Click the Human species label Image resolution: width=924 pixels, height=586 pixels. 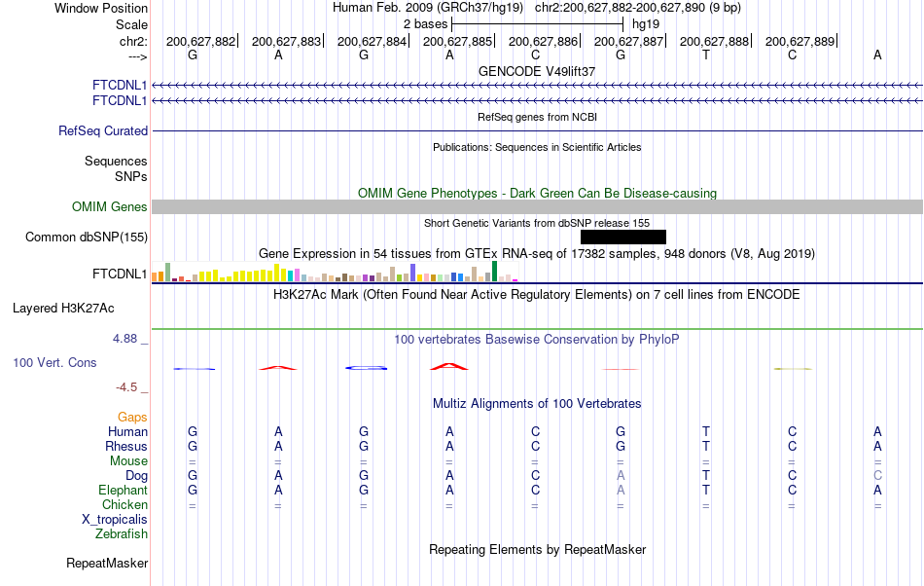[x=127, y=431]
